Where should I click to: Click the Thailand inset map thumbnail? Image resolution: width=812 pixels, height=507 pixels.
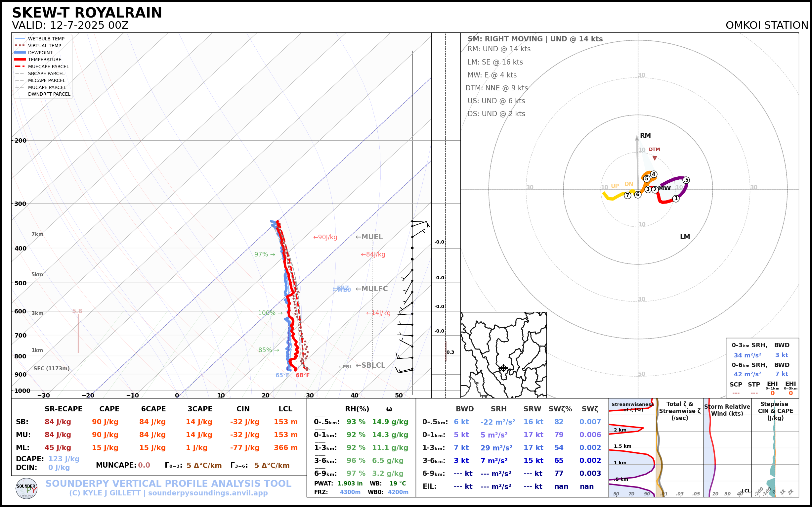(503, 355)
